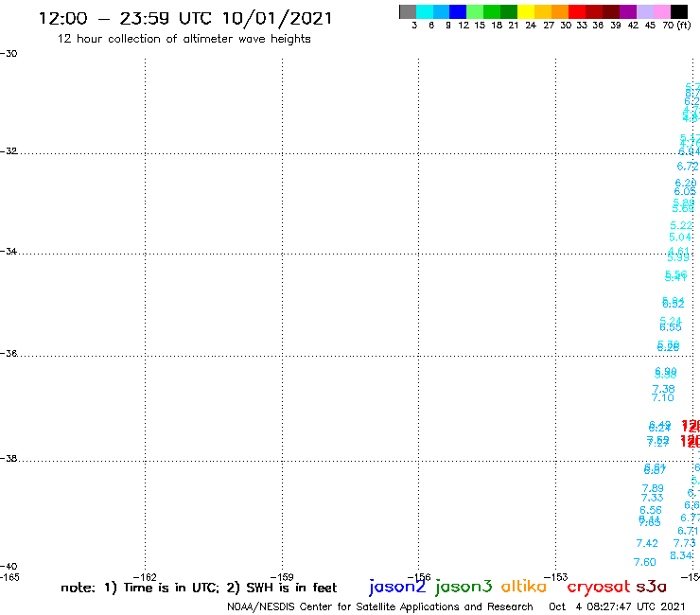Click the wave height value 6.72
The width and height of the screenshot is (700, 615).
click(688, 167)
